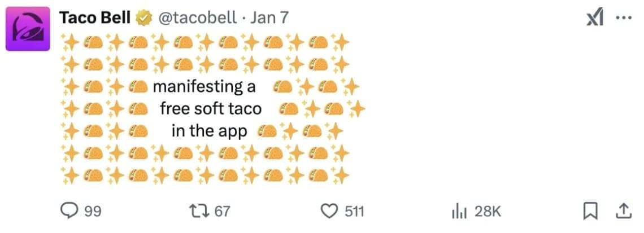Like the post with the heart icon

coord(329,211)
